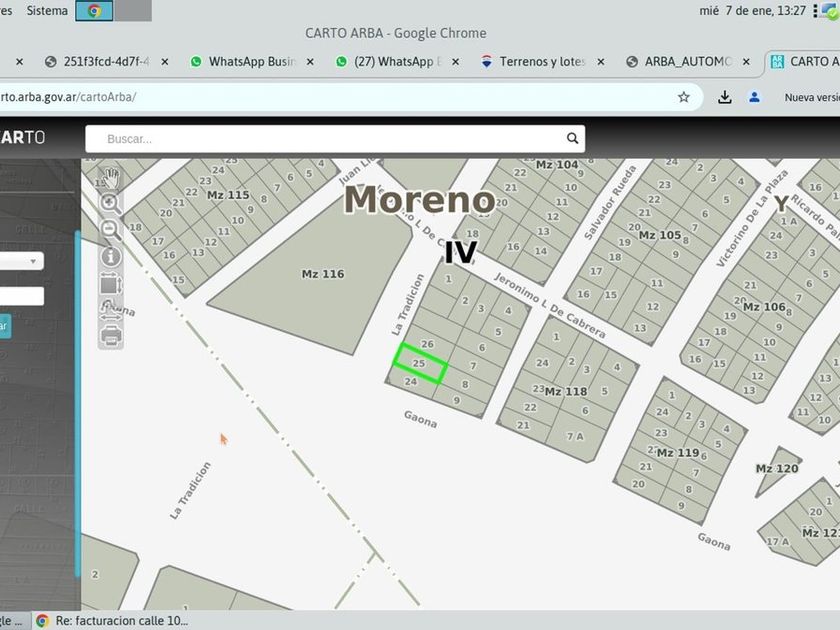
Task: Click the search magnifier icon
Action: [x=572, y=139]
